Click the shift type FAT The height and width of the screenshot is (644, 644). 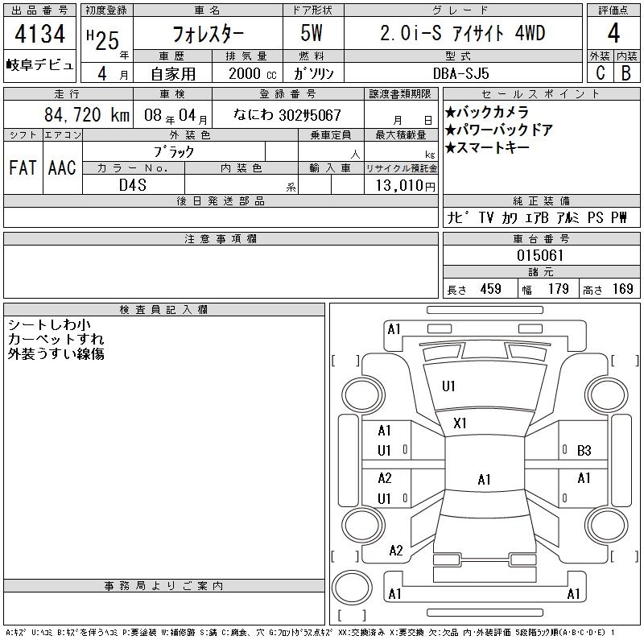(x=23, y=168)
